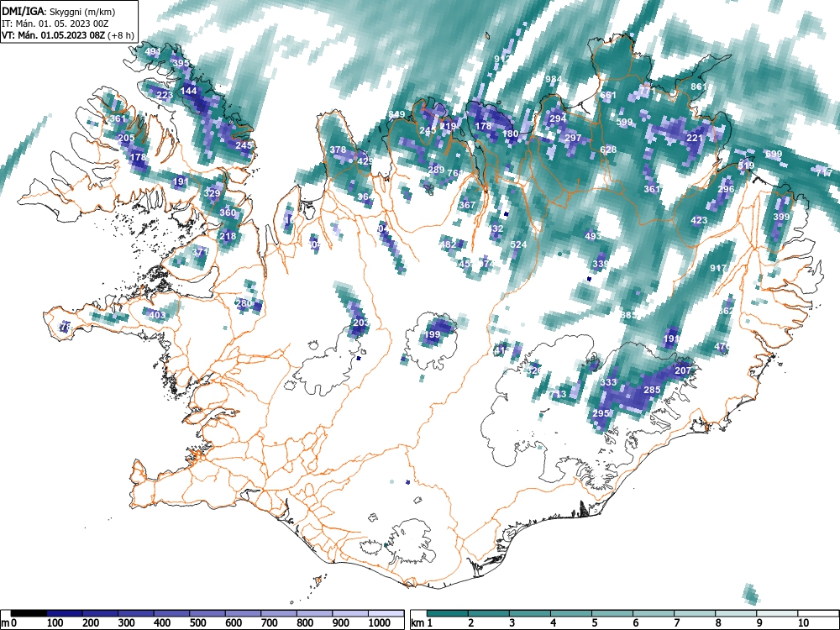Click the visibility value '403' on the map
This screenshot has width=840, height=630.
tap(157, 315)
